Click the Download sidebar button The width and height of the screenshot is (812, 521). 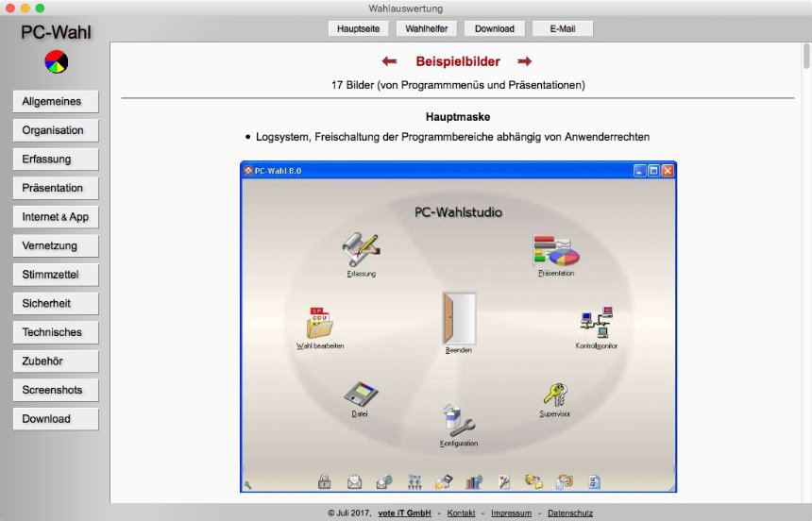tap(56, 419)
